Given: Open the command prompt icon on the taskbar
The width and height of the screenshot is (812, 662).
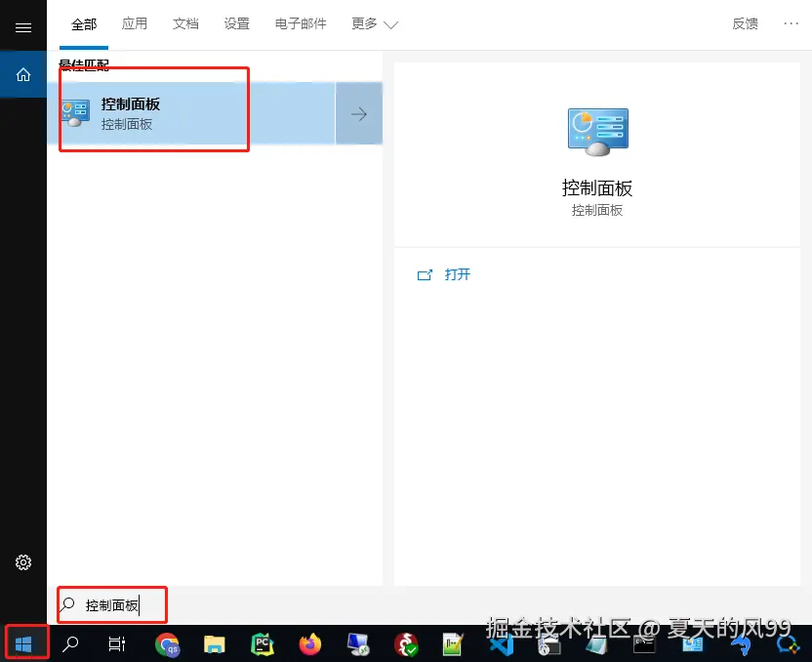Looking at the screenshot, I should point(644,644).
